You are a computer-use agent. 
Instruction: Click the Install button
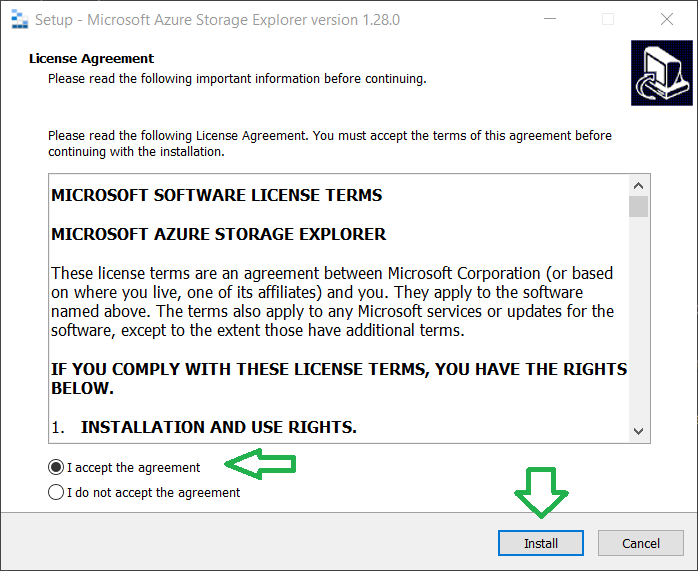[540, 543]
